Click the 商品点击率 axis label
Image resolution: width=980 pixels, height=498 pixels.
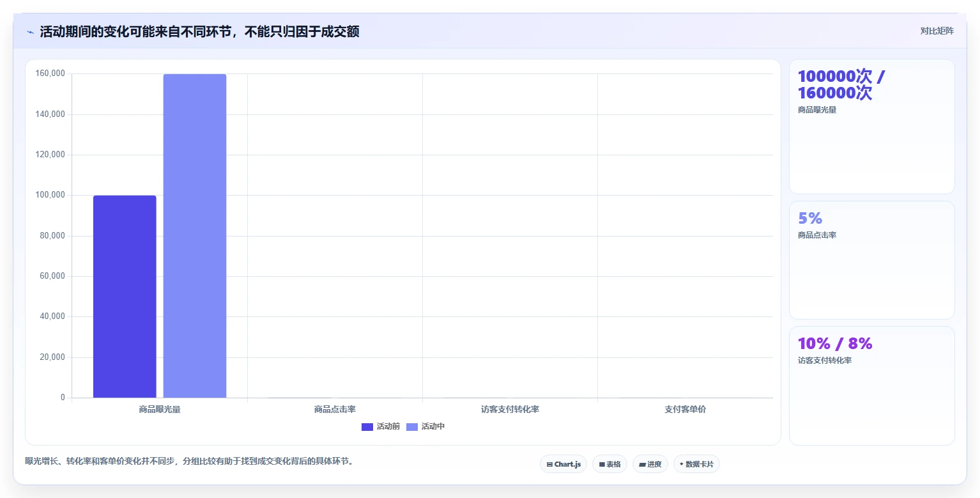click(x=335, y=409)
